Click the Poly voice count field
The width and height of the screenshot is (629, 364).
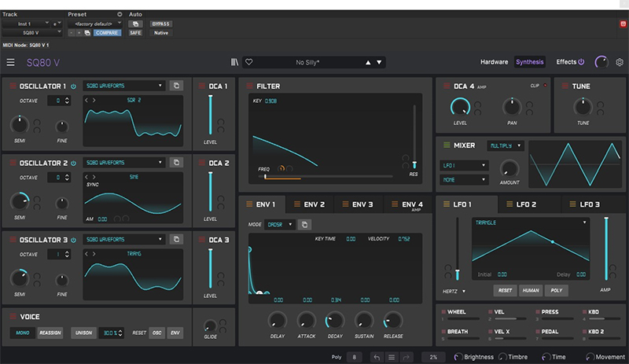pos(354,357)
